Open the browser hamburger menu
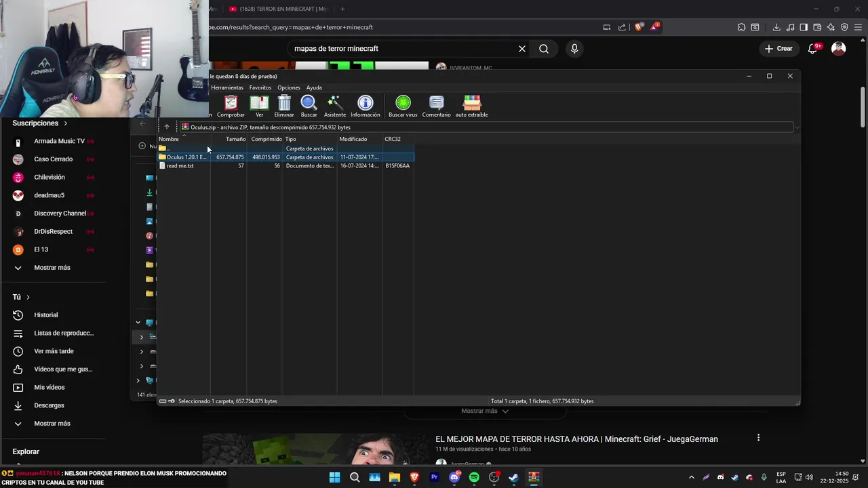 point(858,27)
